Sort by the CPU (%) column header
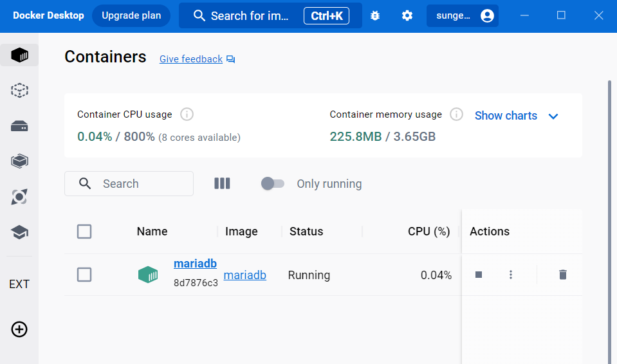The image size is (617, 364). point(429,232)
